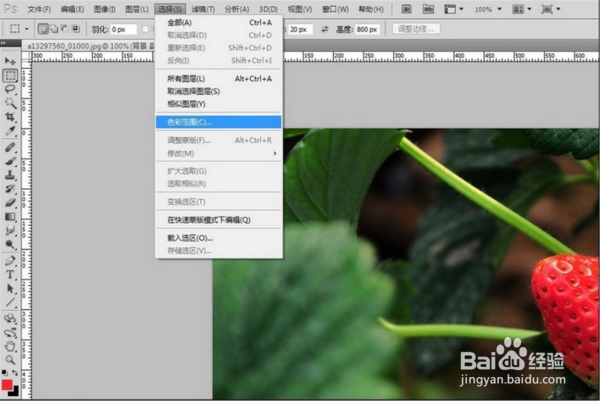Select the Lasso tool
600x401 pixels.
[10, 90]
